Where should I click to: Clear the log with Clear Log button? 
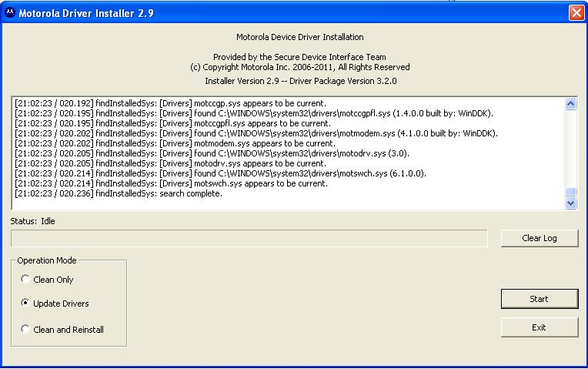[540, 238]
